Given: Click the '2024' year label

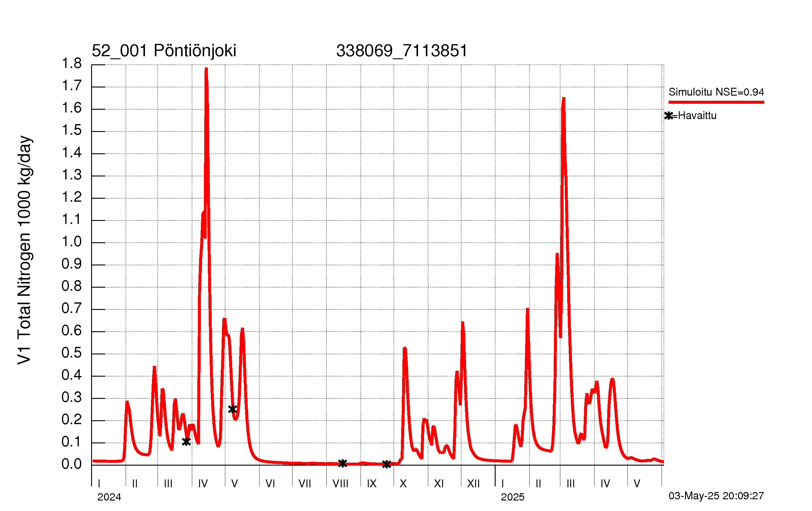Looking at the screenshot, I should pyautogui.click(x=109, y=497).
